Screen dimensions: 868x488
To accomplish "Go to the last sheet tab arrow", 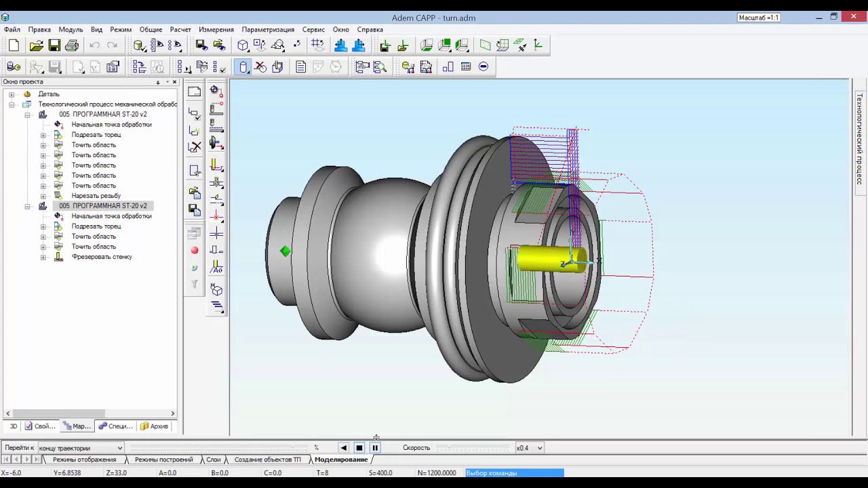I will (x=37, y=460).
